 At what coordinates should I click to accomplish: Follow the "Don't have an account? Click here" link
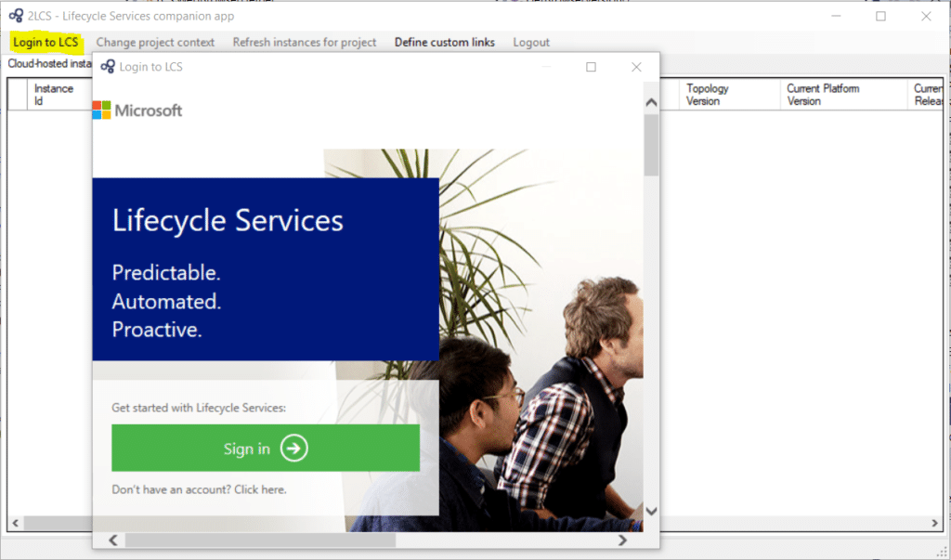coord(199,489)
